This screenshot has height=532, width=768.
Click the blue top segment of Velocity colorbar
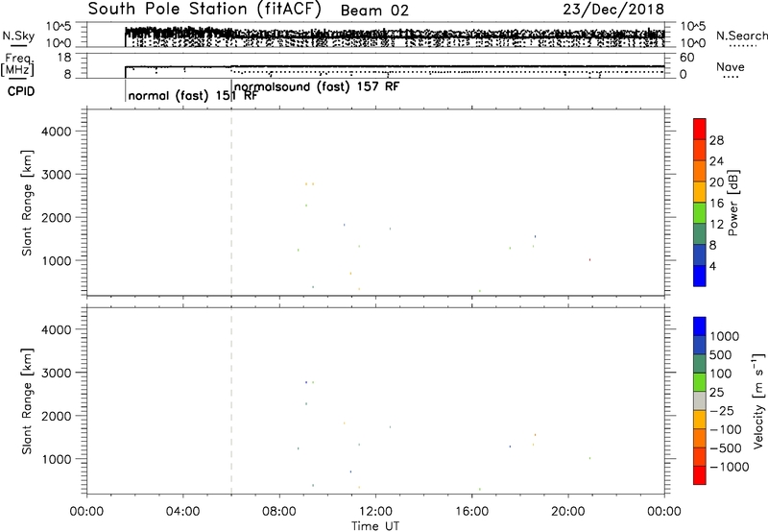click(700, 326)
